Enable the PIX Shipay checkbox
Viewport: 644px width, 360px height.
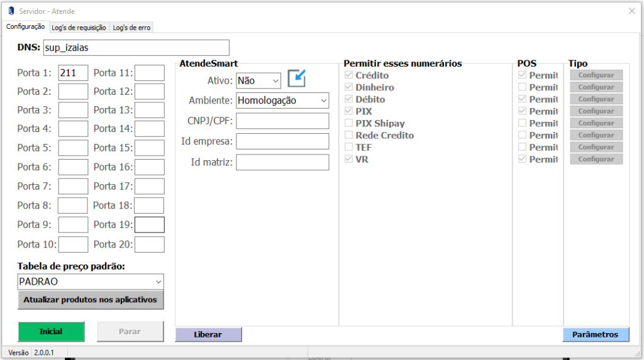click(x=348, y=123)
